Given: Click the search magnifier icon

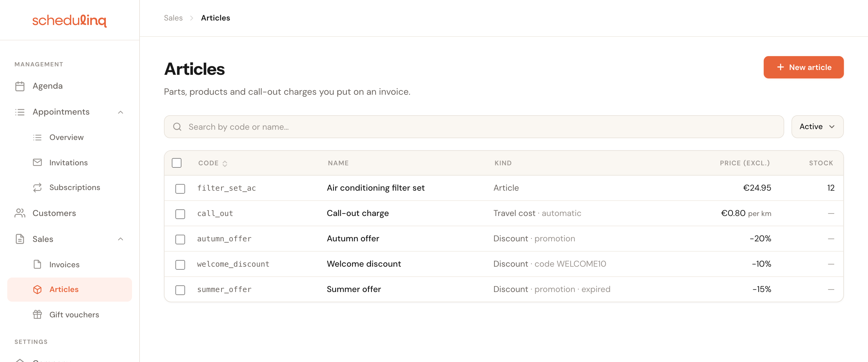Looking at the screenshot, I should tap(177, 126).
